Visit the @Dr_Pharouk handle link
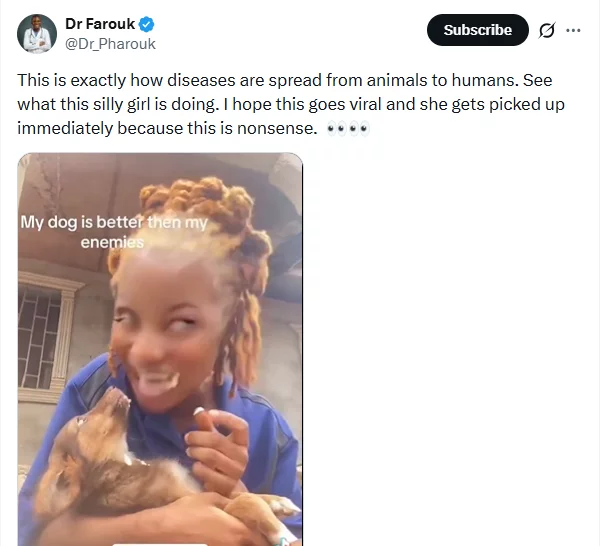 (111, 43)
